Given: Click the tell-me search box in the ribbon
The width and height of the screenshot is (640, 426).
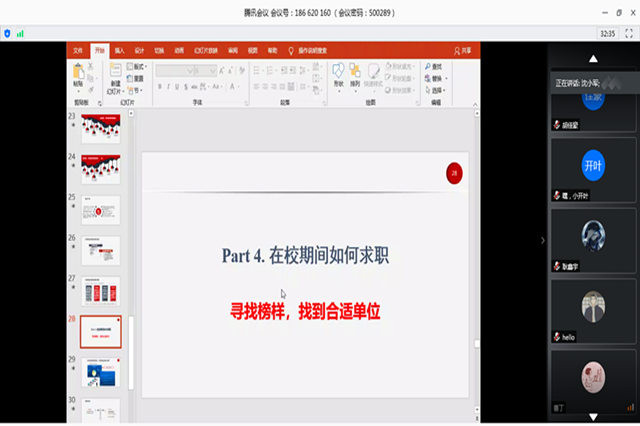Looking at the screenshot, I should tap(312, 50).
